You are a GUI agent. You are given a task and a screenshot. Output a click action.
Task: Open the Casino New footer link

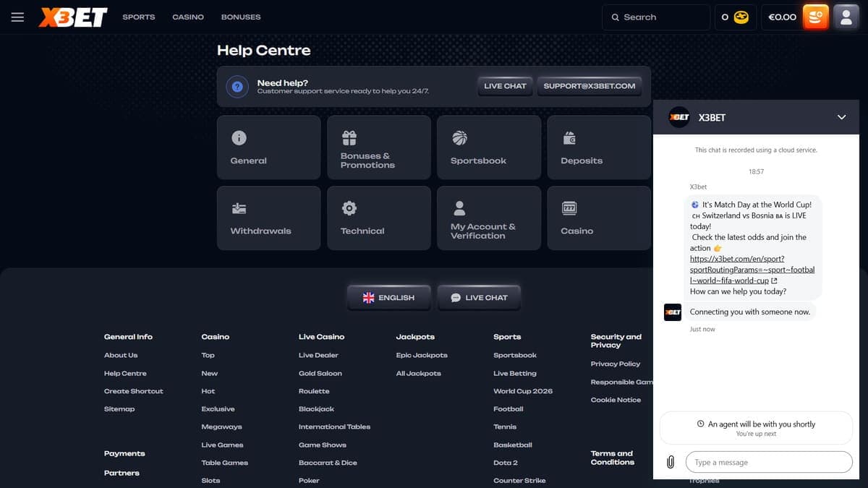210,373
